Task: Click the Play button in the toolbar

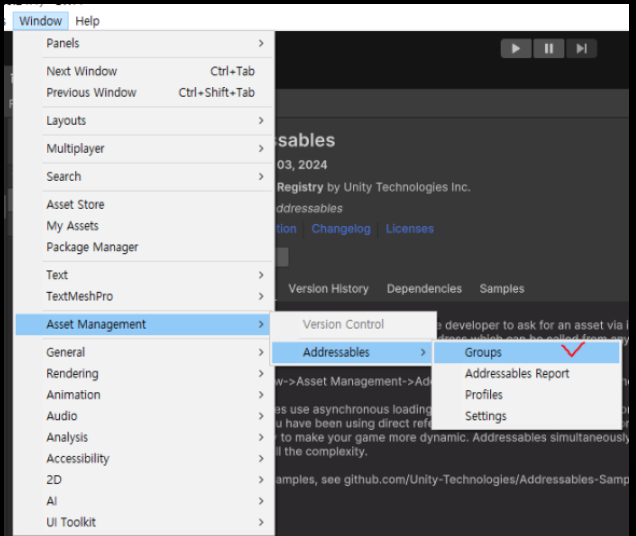Action: coord(516,49)
